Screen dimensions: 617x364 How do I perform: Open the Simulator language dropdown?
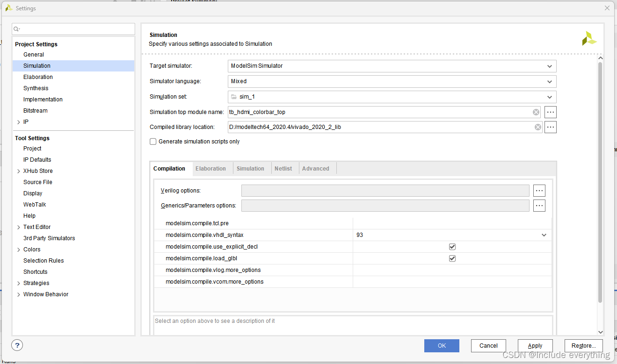click(x=392, y=81)
